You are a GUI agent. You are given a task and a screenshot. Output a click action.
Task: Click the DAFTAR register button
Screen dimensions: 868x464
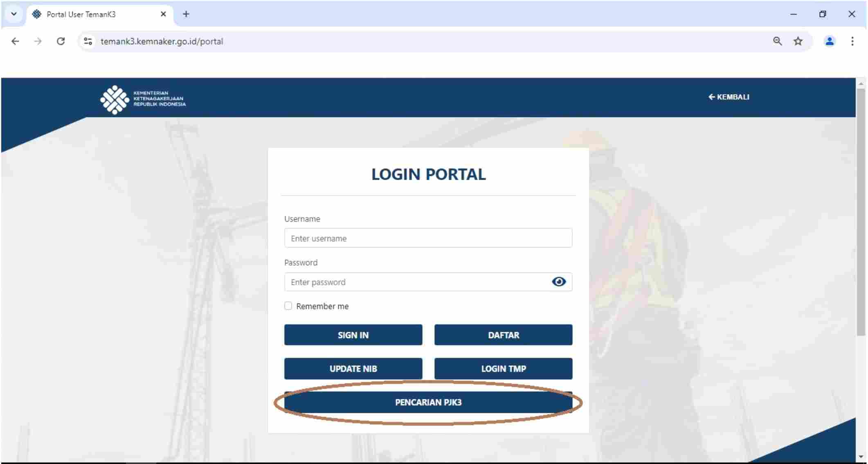(x=503, y=335)
